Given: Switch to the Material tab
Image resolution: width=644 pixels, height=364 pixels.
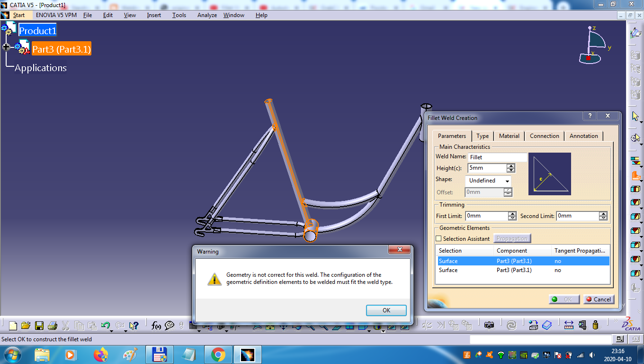Looking at the screenshot, I should 509,136.
